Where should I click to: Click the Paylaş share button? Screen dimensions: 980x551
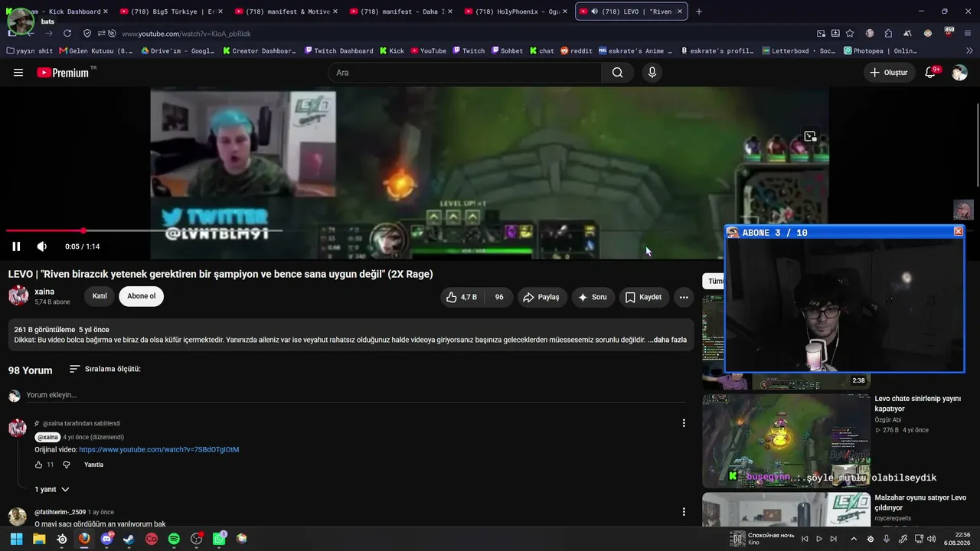541,297
